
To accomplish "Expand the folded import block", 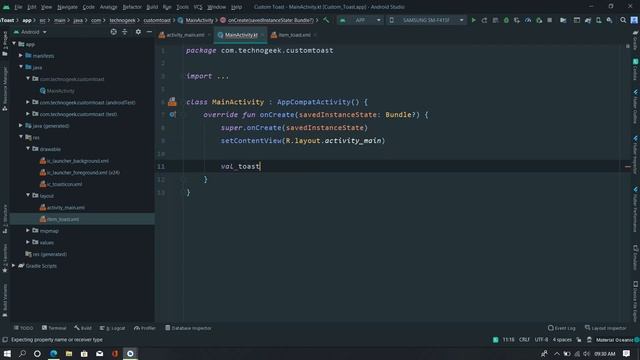I will pyautogui.click(x=223, y=76).
